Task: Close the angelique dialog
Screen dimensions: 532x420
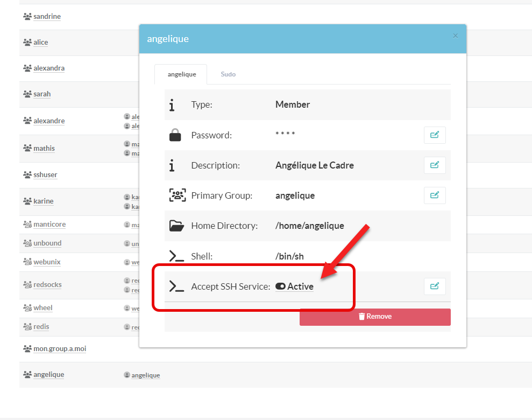Action: 456,36
